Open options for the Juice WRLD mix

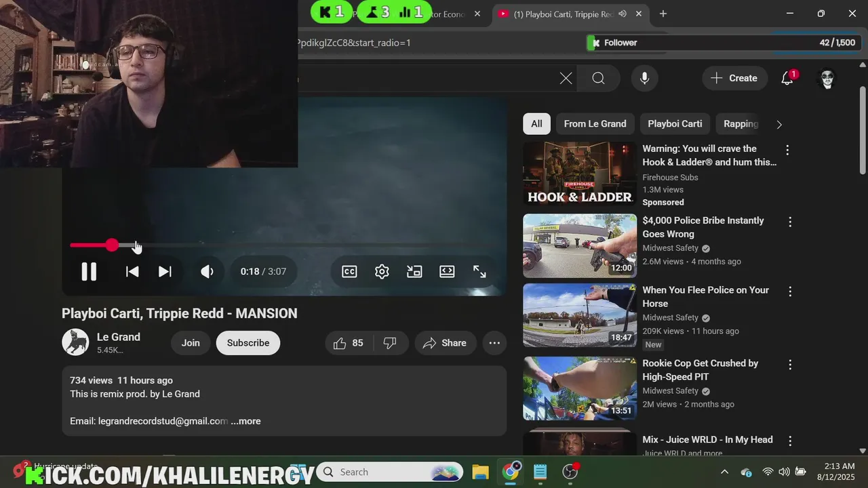[790, 441]
